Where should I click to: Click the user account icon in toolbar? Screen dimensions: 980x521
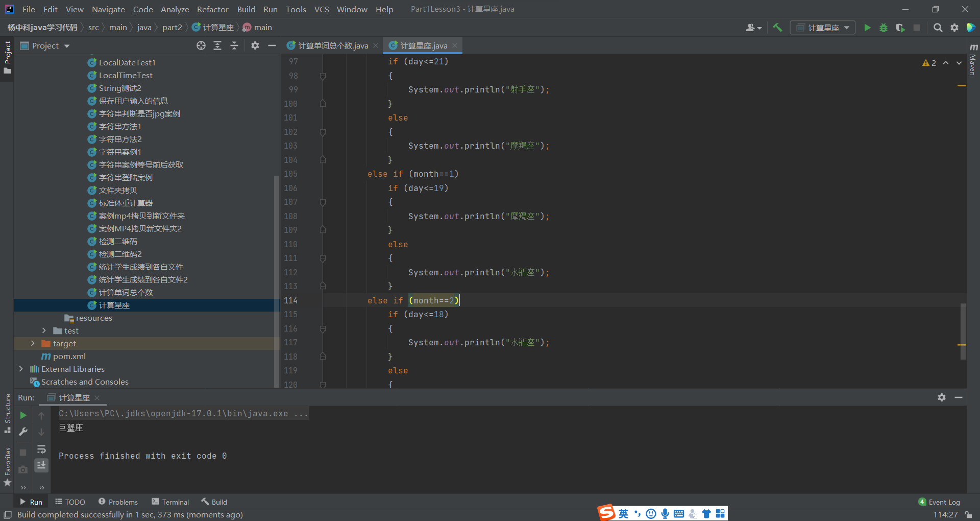[x=750, y=28]
